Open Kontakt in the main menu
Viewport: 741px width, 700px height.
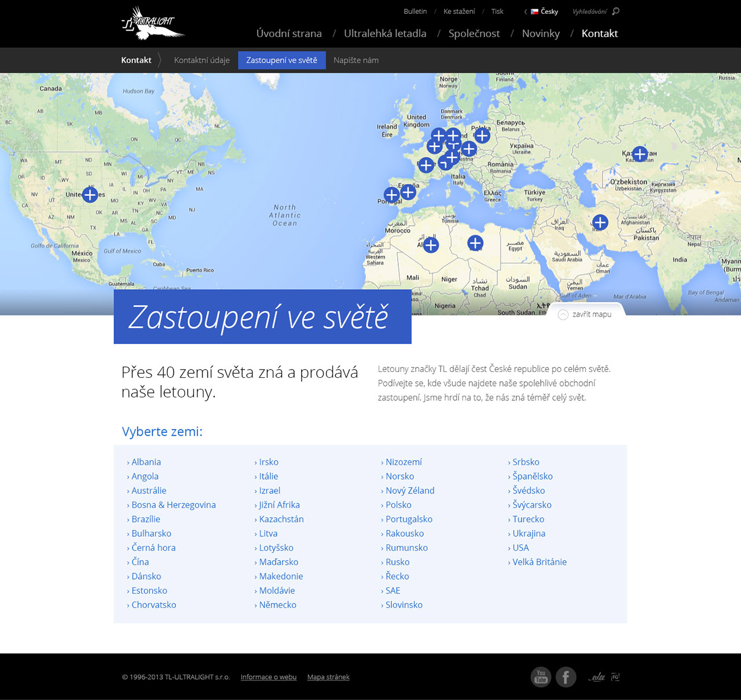tap(600, 34)
